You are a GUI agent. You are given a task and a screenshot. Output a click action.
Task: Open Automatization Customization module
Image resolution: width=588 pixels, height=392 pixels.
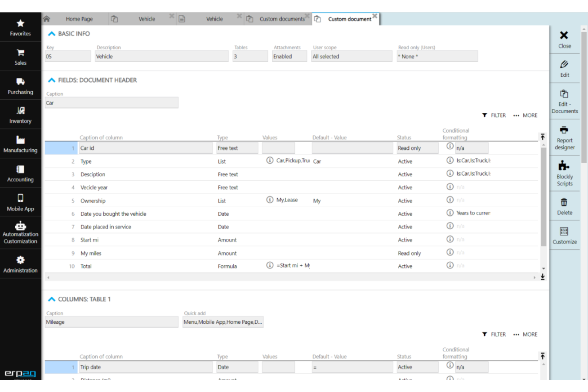point(20,233)
